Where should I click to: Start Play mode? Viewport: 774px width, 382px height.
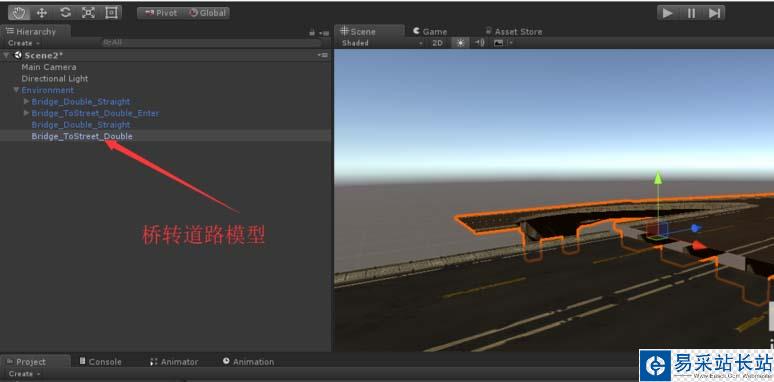pos(668,13)
